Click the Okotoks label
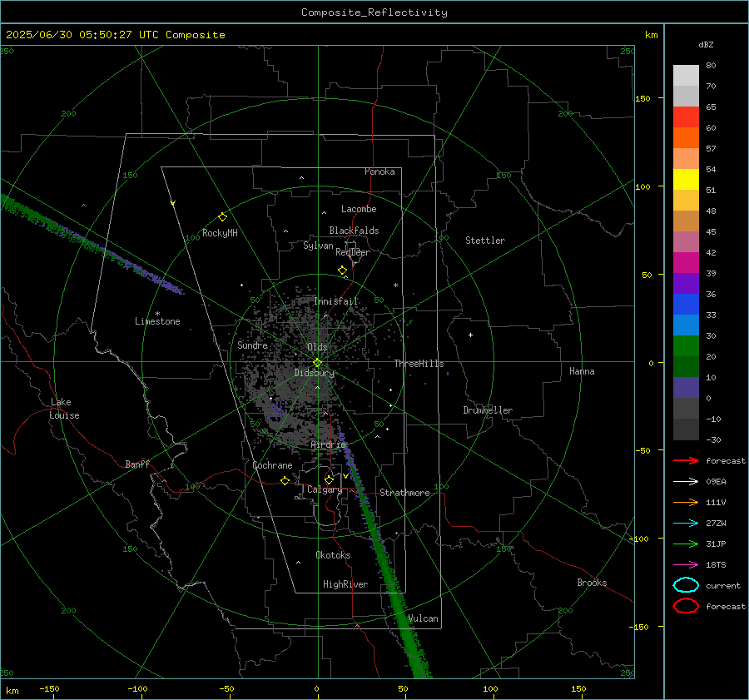Screen dimensions: 749x700 pyautogui.click(x=333, y=555)
